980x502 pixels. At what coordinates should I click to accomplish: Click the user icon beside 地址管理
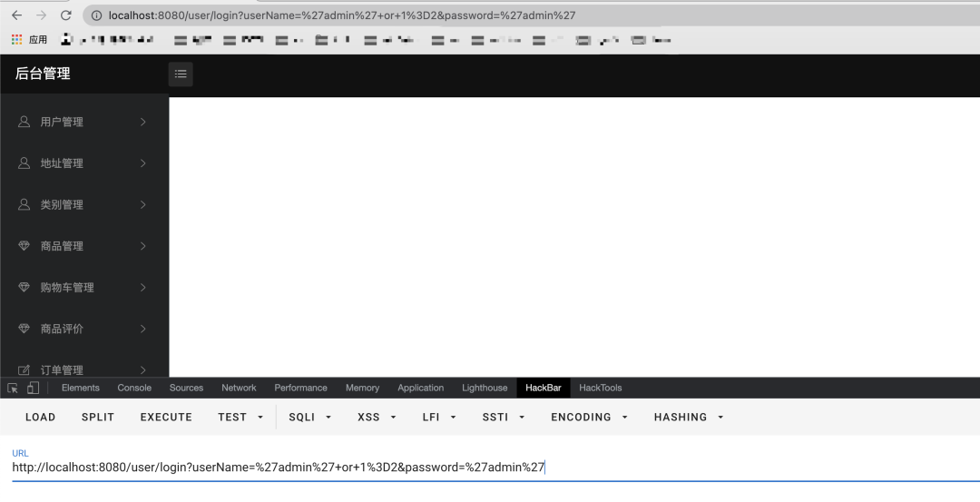point(24,162)
